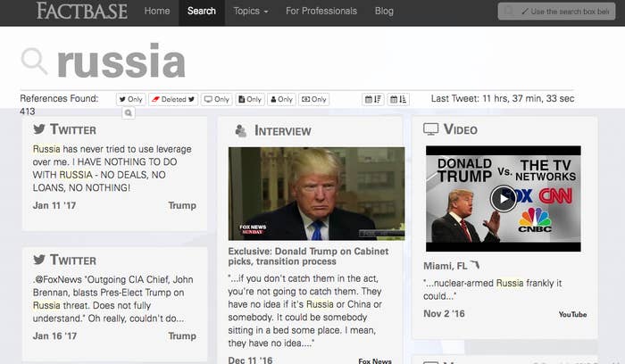The image size is (625, 364).
Task: Click YouTube source label
Action: coord(572,315)
